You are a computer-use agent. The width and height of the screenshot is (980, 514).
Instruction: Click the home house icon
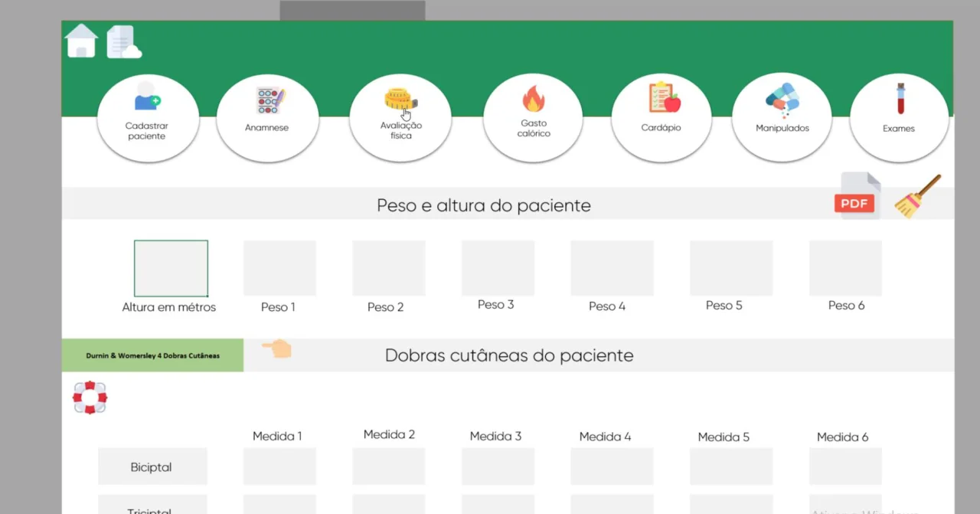pyautogui.click(x=81, y=41)
